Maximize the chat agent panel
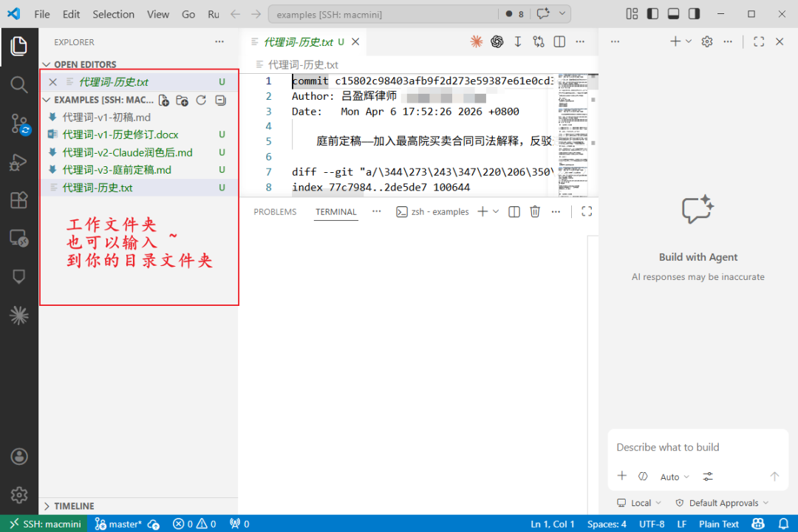798x532 pixels. (x=759, y=41)
